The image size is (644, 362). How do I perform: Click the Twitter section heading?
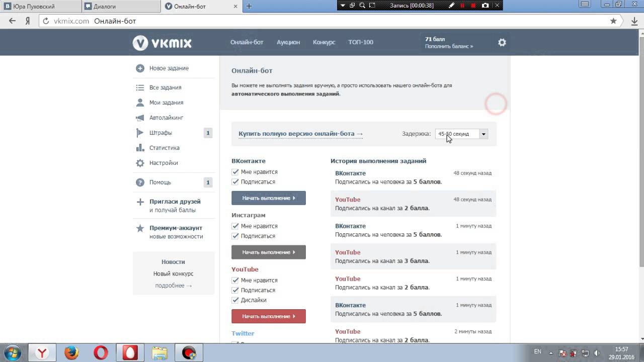point(243,333)
